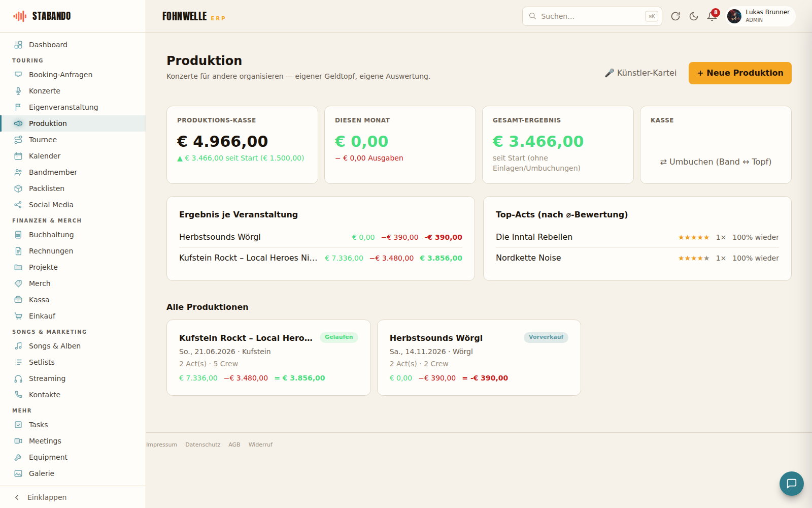This screenshot has height=508, width=812.
Task: Click the Social Media share icon
Action: 18,205
